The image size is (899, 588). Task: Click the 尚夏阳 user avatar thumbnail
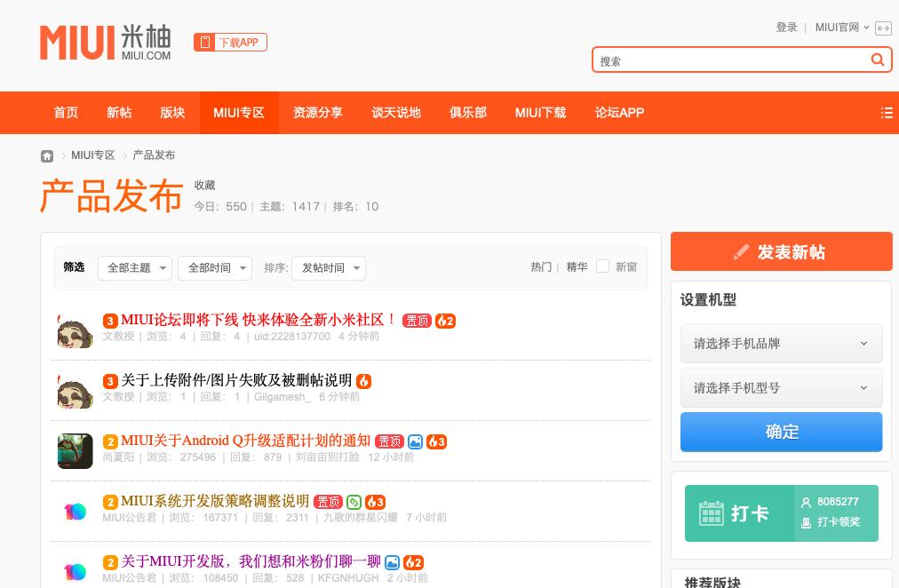tap(76, 451)
